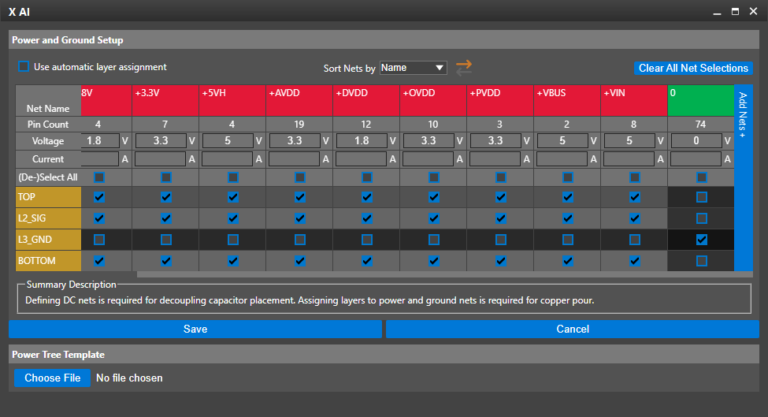Uncheck TOP layer for +3.3V net
Image resolution: width=768 pixels, height=417 pixels.
pos(166,198)
